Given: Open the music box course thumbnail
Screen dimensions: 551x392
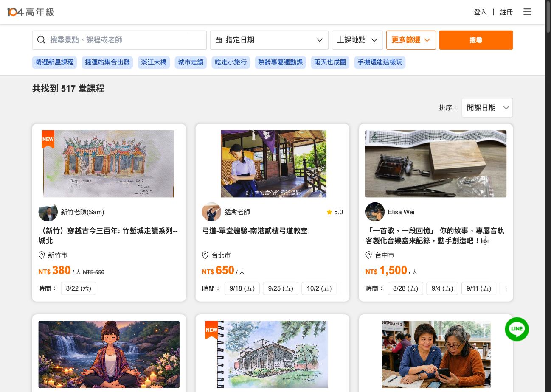Looking at the screenshot, I should tap(436, 164).
